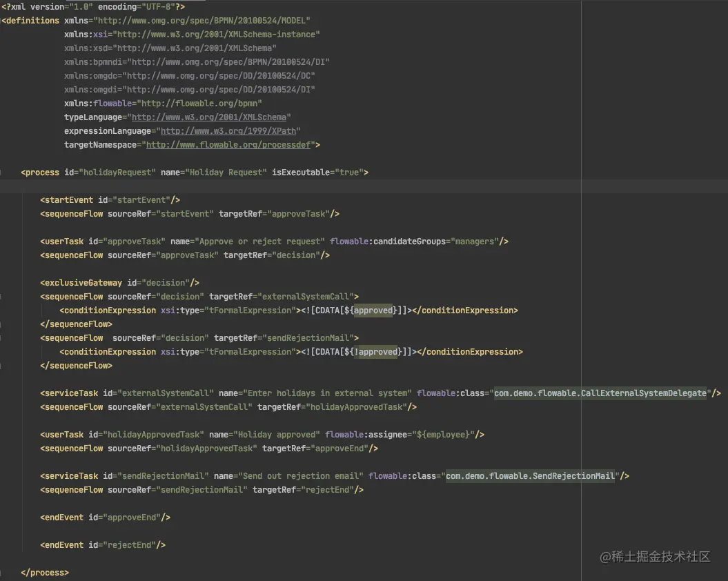Click the name "Enter holidays in external system"
This screenshot has height=581, width=728.
click(327, 393)
